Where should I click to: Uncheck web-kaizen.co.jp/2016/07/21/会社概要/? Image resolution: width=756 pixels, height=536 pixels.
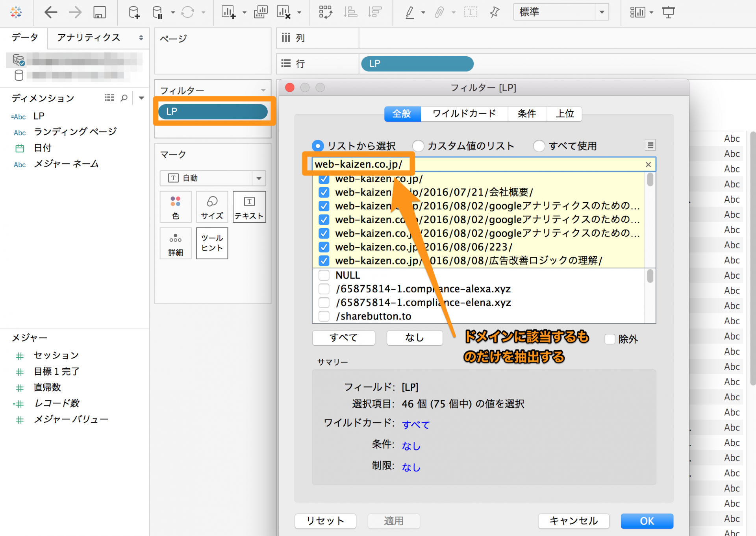coord(324,192)
